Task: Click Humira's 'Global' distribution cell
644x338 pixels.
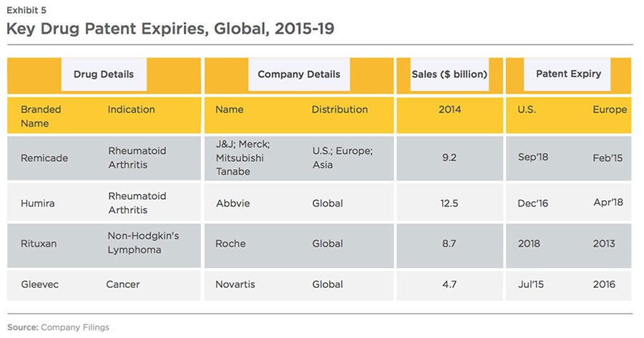Action: point(327,203)
